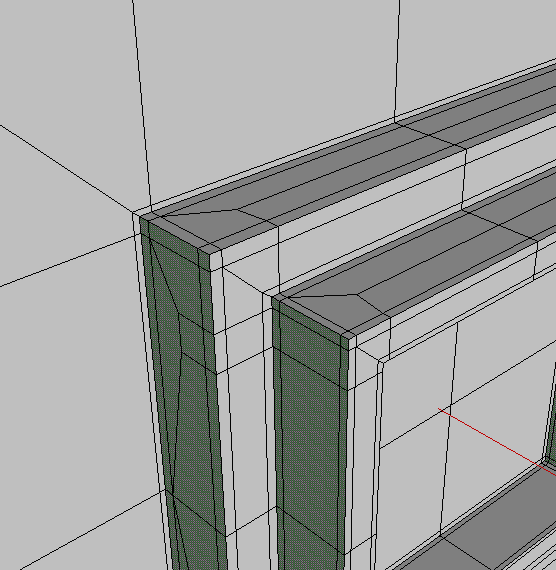This screenshot has width=556, height=570.
Task: Pick the small dark corner face on outer frame
Action: 210,249
